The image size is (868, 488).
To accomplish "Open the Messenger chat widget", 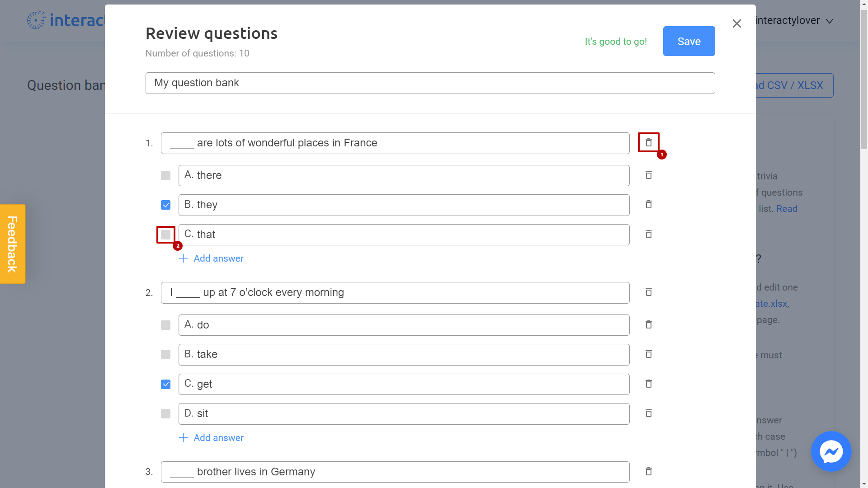I will (832, 452).
